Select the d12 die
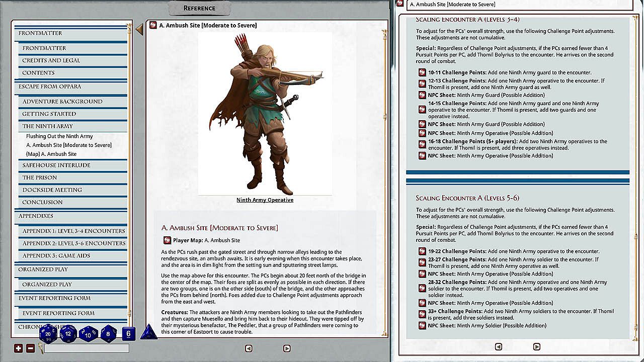The height and width of the screenshot is (362, 644). pyautogui.click(x=68, y=333)
